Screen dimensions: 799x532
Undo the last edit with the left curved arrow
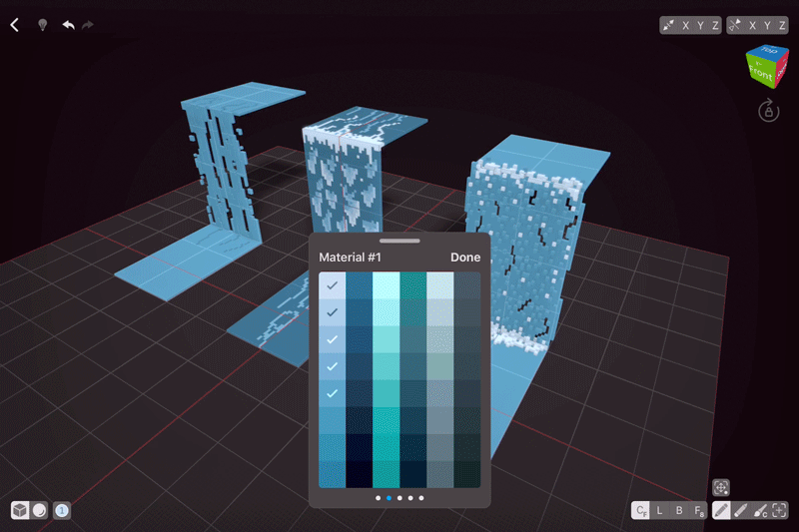pos(68,25)
